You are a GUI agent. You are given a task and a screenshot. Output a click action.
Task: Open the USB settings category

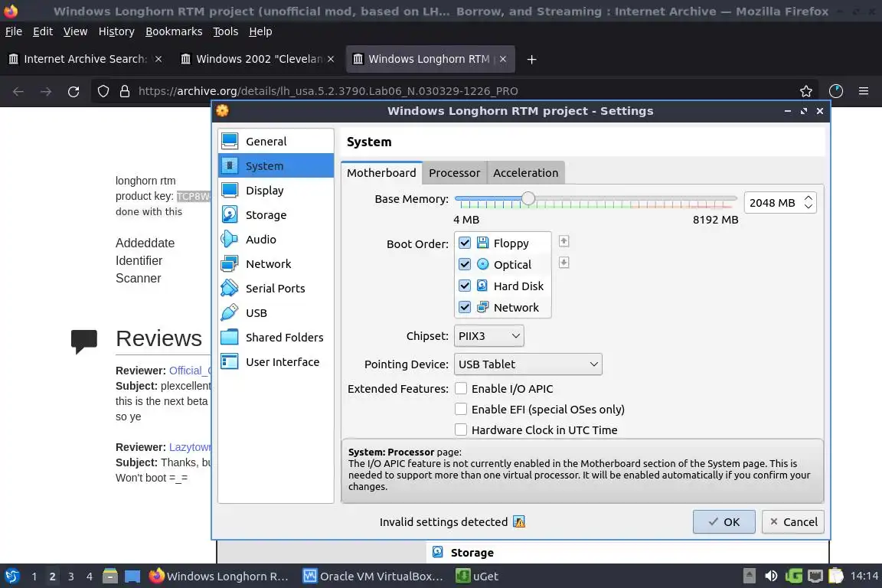[x=276, y=313]
